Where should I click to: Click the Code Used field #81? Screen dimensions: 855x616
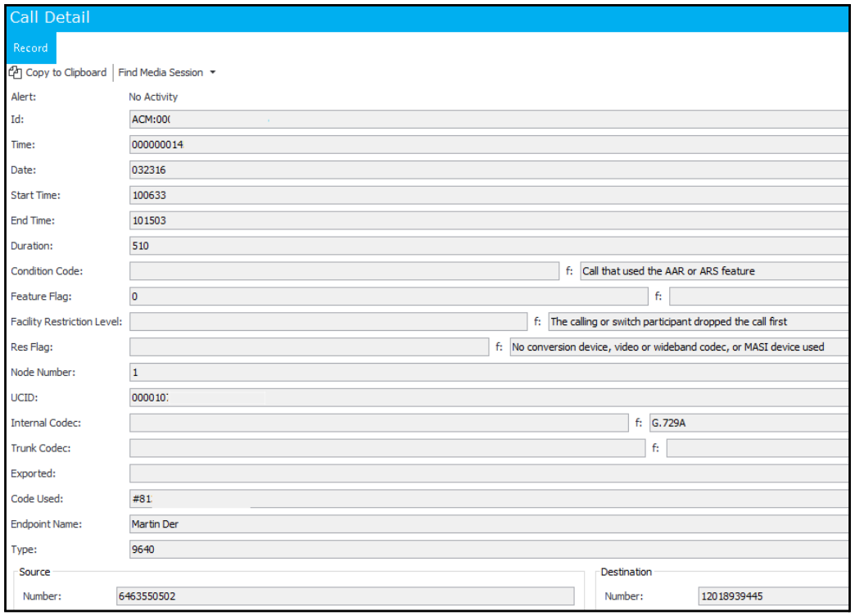point(489,499)
